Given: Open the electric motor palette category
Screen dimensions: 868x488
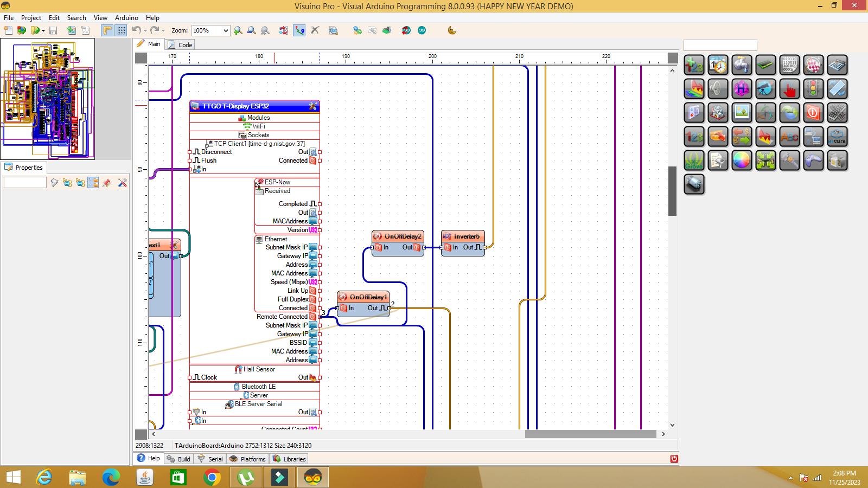Looking at the screenshot, I should (x=694, y=184).
